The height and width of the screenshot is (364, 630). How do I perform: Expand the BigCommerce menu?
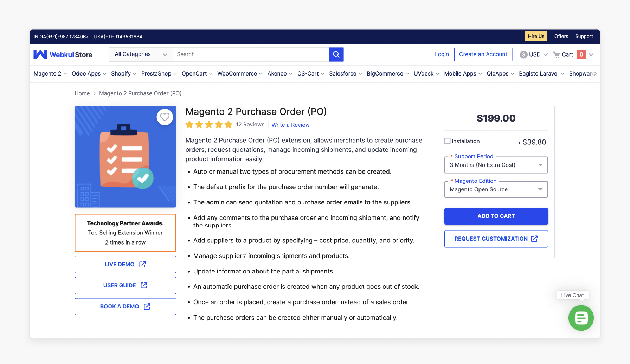coord(388,73)
